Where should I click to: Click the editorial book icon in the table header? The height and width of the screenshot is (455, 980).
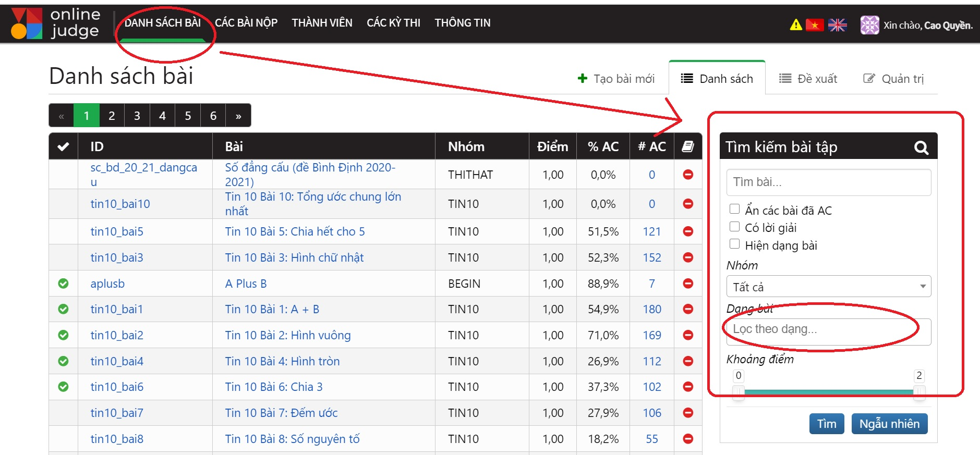[x=688, y=146]
